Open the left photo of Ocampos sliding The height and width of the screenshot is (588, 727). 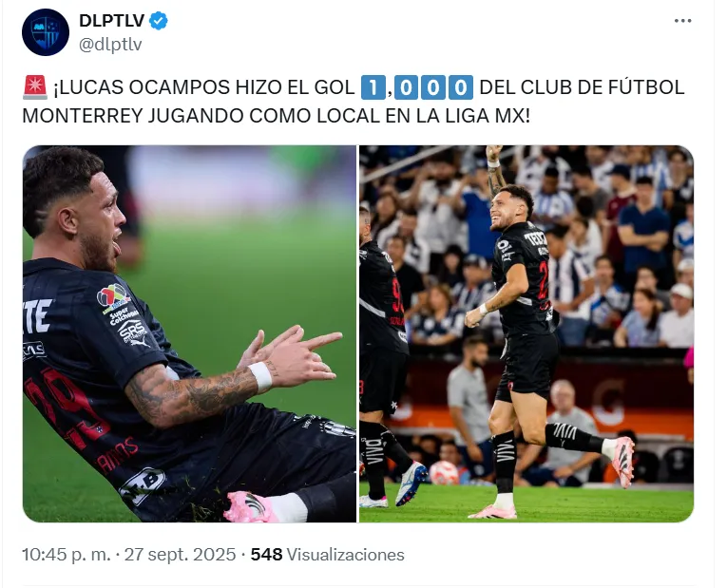tap(189, 333)
